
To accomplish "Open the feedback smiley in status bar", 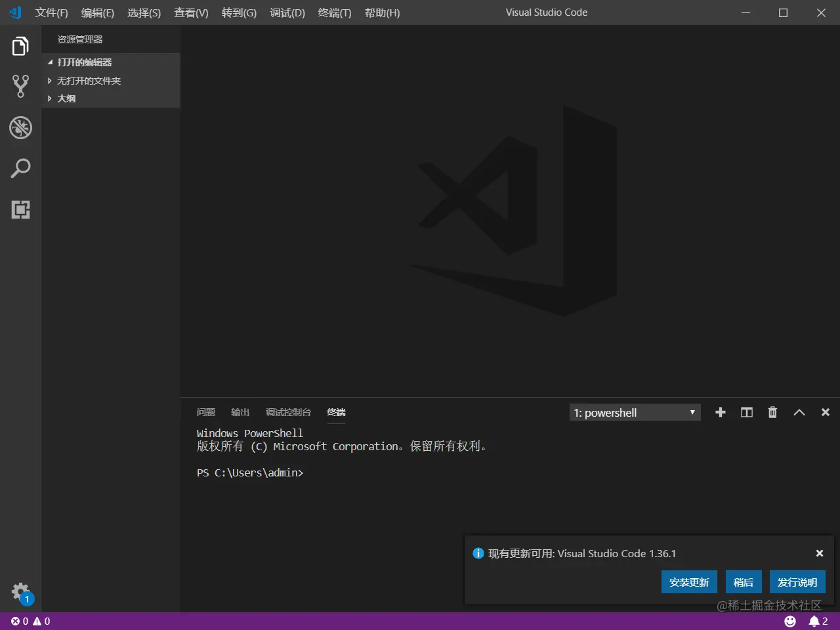I will tap(790, 621).
